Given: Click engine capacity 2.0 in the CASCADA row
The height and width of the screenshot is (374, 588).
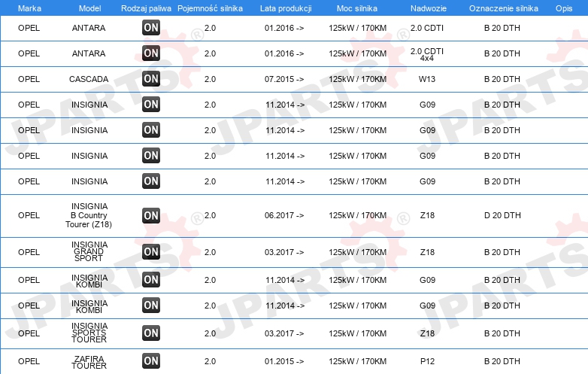Looking at the screenshot, I should pos(210,79).
